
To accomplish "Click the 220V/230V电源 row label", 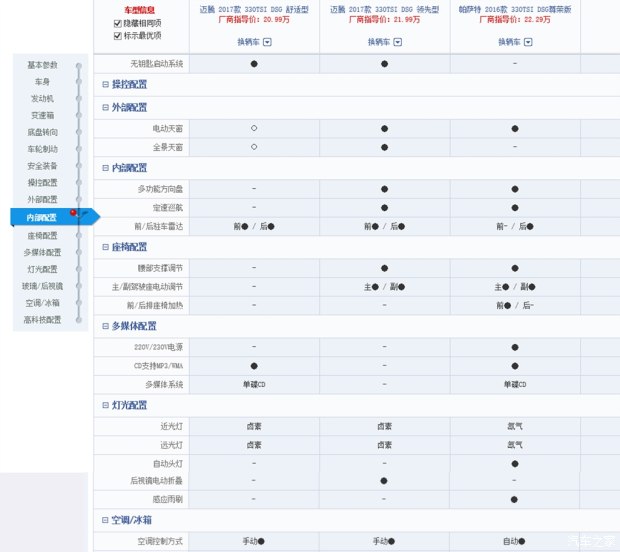I will 158,347.
